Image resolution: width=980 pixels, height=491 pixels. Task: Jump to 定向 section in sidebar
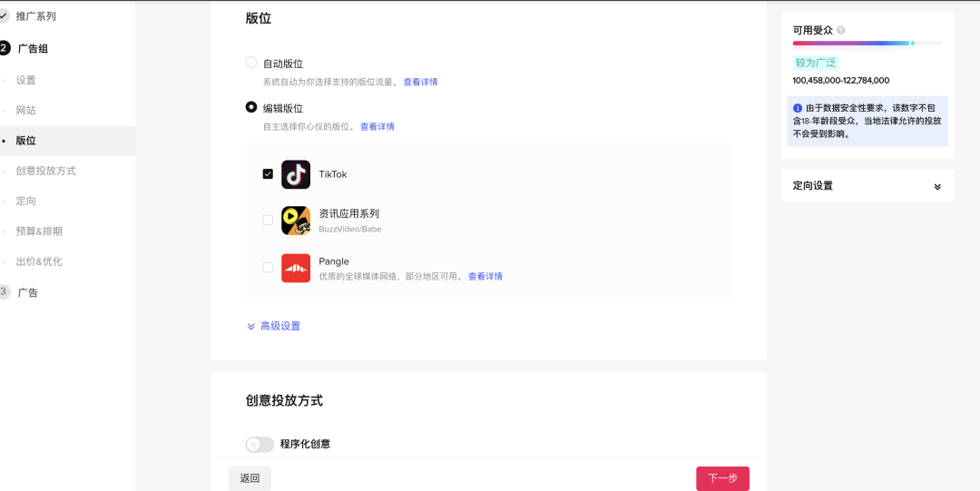pos(26,201)
